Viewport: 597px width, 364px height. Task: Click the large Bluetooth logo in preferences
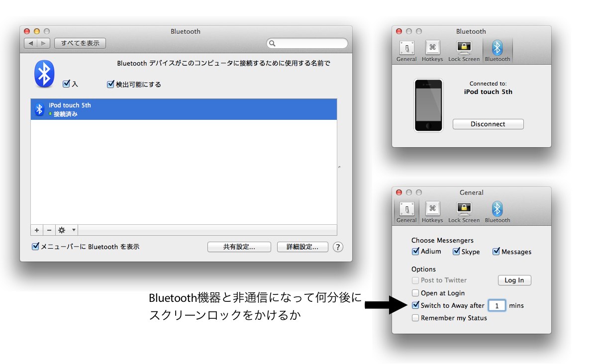click(45, 74)
